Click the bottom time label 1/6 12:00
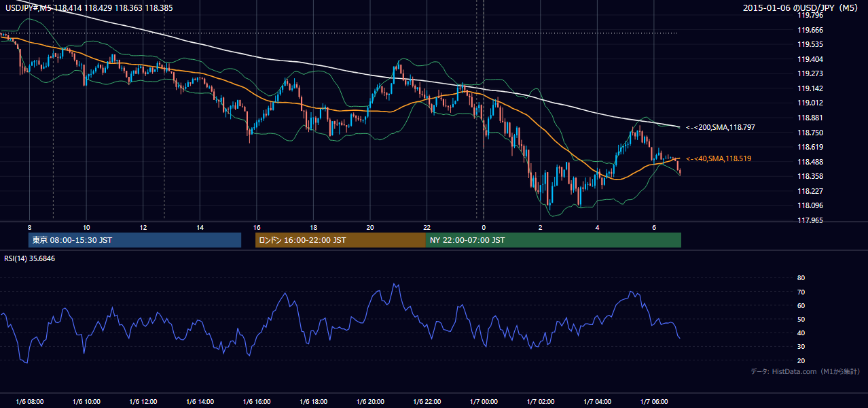This screenshot has width=868, height=408. pos(143,402)
